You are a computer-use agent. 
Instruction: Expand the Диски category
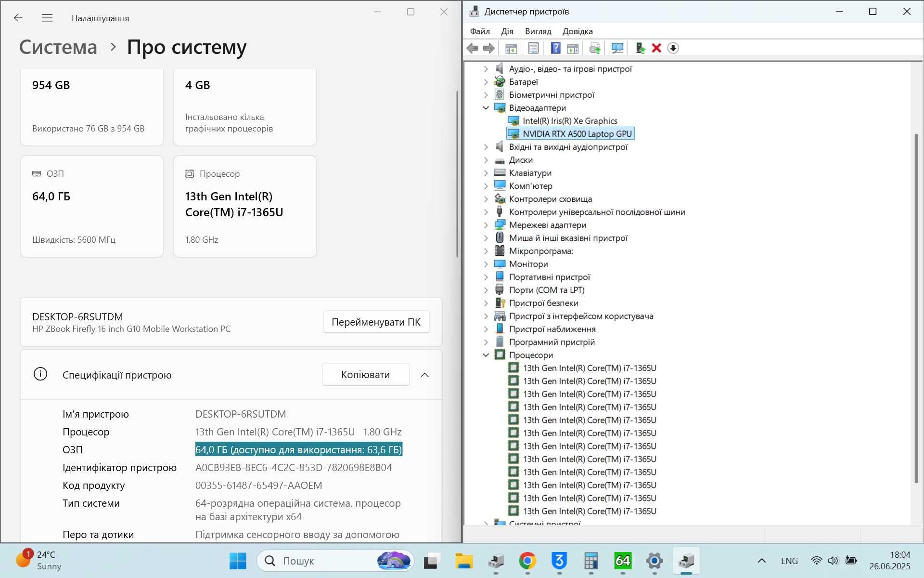486,160
